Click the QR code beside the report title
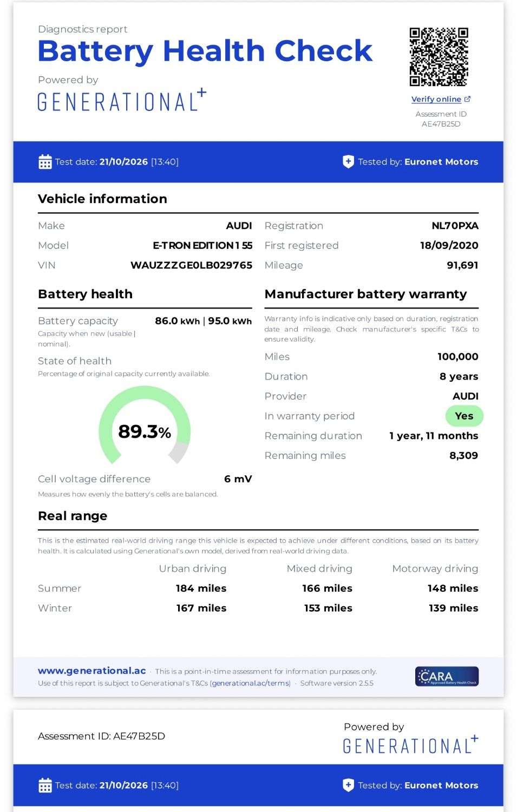 (x=439, y=57)
